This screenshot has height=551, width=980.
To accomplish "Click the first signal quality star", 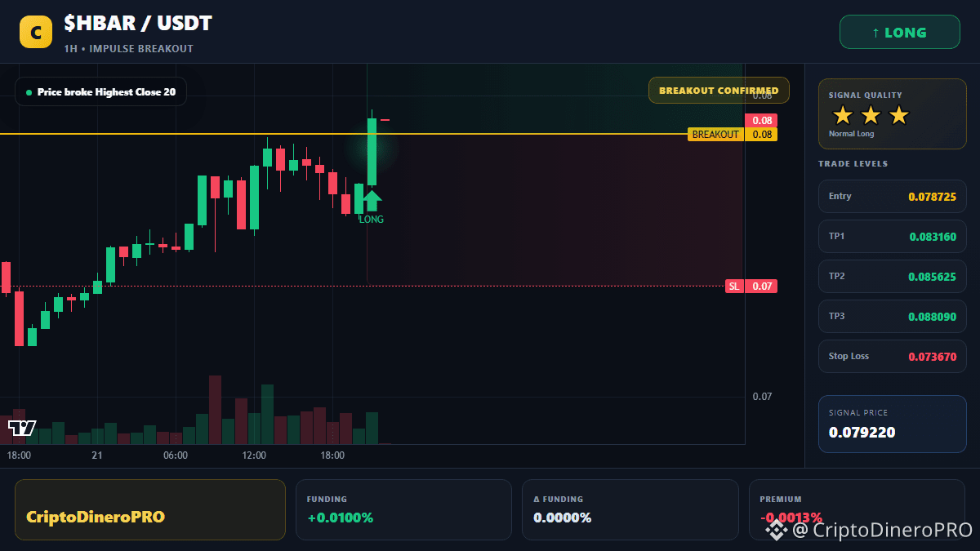I will point(843,115).
